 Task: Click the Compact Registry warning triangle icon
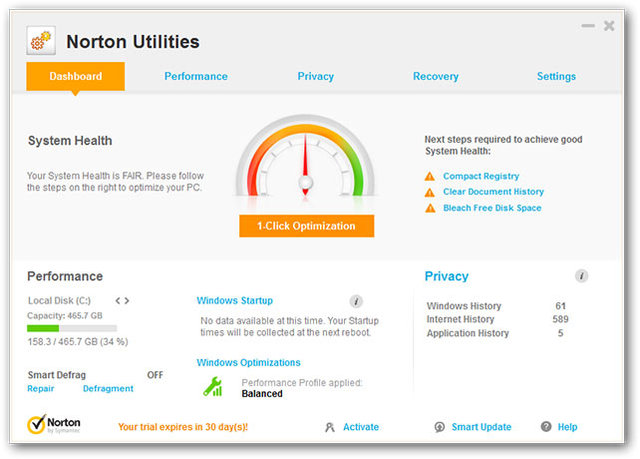point(430,176)
